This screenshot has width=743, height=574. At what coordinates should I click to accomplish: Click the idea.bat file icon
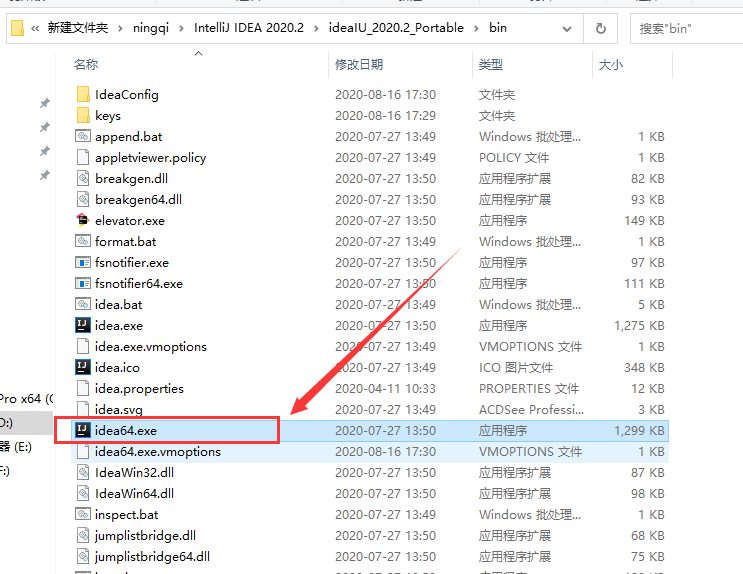point(83,304)
